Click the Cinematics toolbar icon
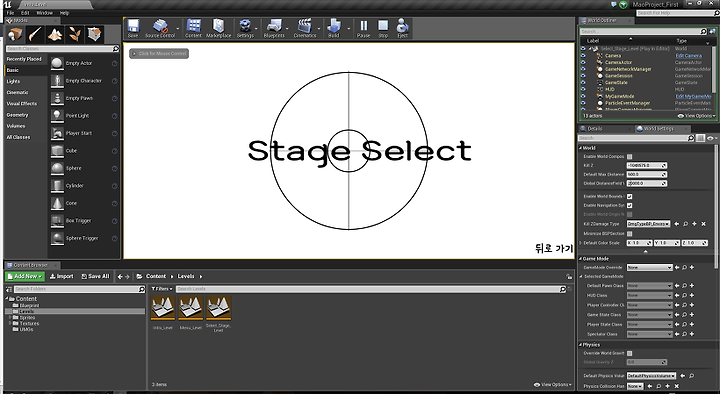Image resolution: width=720 pixels, height=394 pixels. tap(305, 28)
